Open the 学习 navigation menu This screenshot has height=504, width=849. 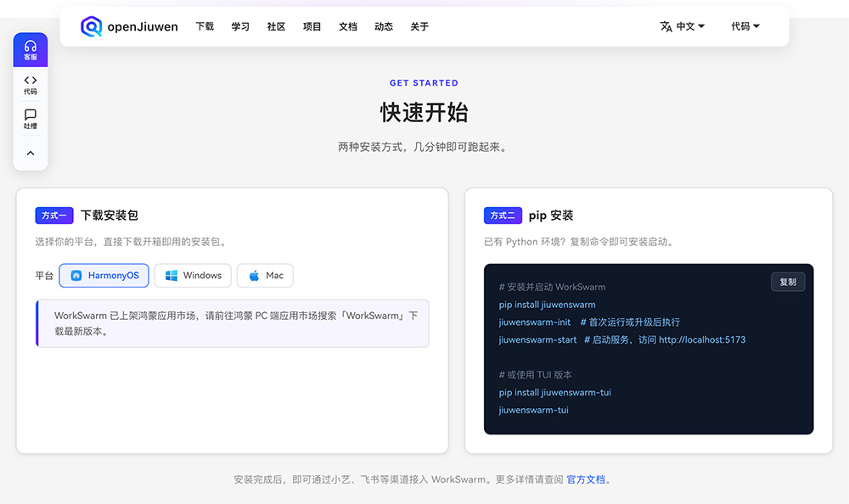click(x=240, y=26)
